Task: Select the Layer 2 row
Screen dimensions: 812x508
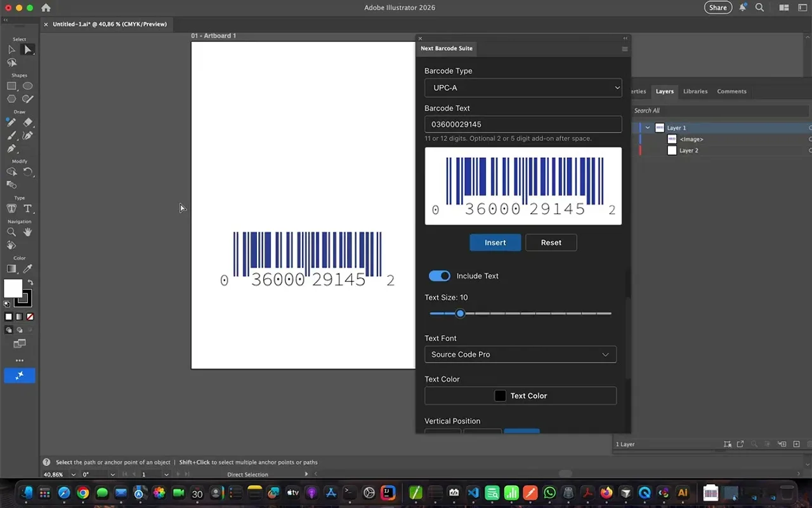Action: click(723, 150)
